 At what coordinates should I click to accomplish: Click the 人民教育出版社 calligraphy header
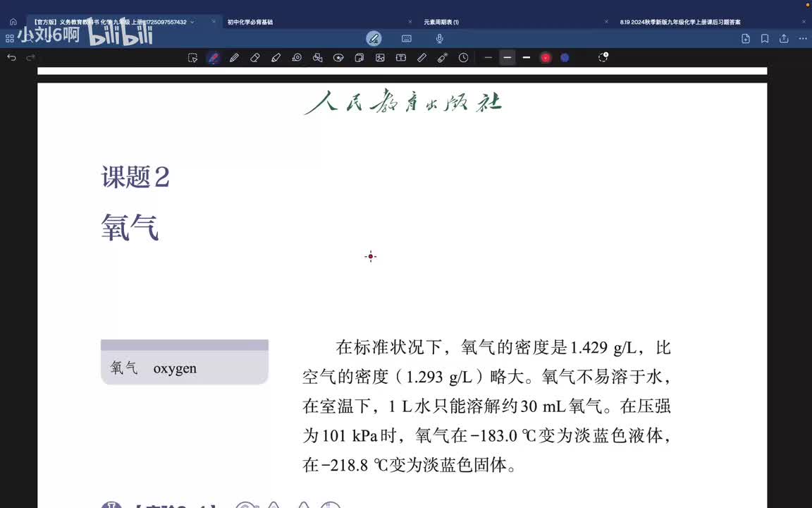[403, 102]
